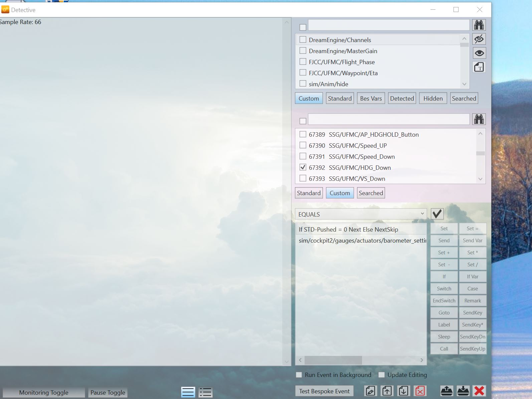Viewport: 532px width, 399px height.
Task: Click the document with T icon
Action: click(479, 67)
